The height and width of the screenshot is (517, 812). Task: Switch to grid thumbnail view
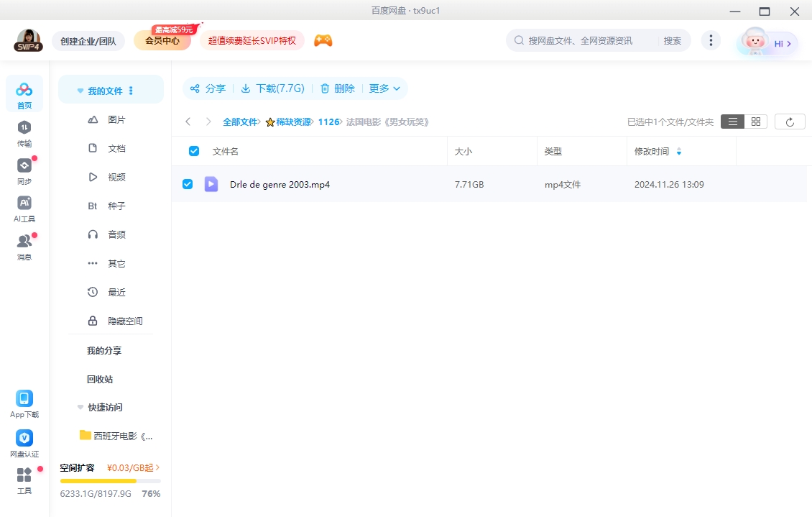755,122
